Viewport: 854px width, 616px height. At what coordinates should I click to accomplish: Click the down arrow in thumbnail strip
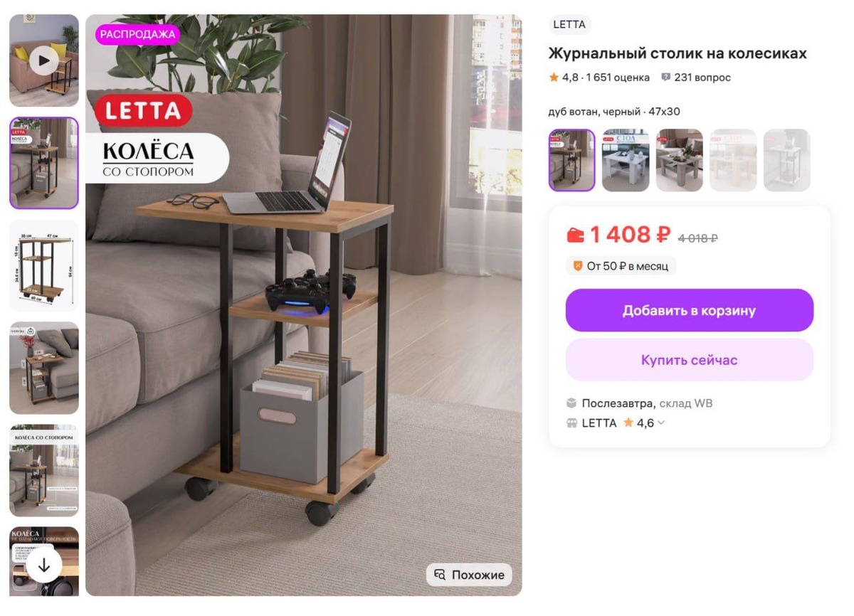coord(44,565)
